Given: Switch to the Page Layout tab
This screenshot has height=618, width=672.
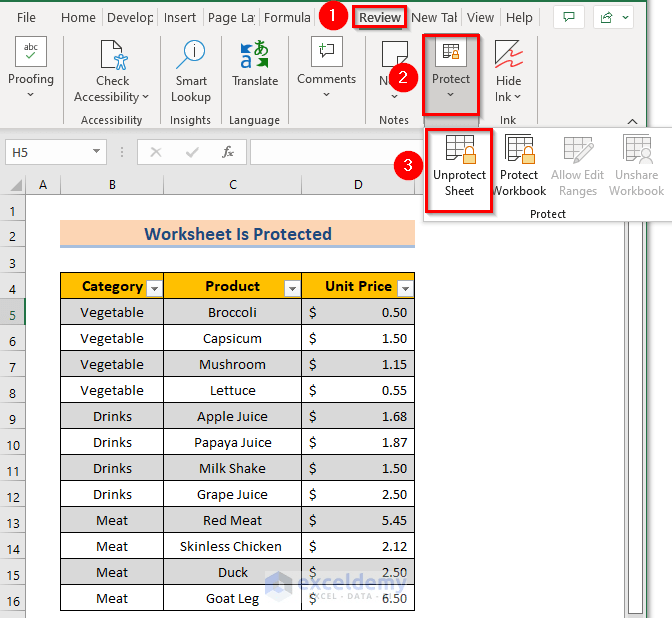Looking at the screenshot, I should coord(231,18).
